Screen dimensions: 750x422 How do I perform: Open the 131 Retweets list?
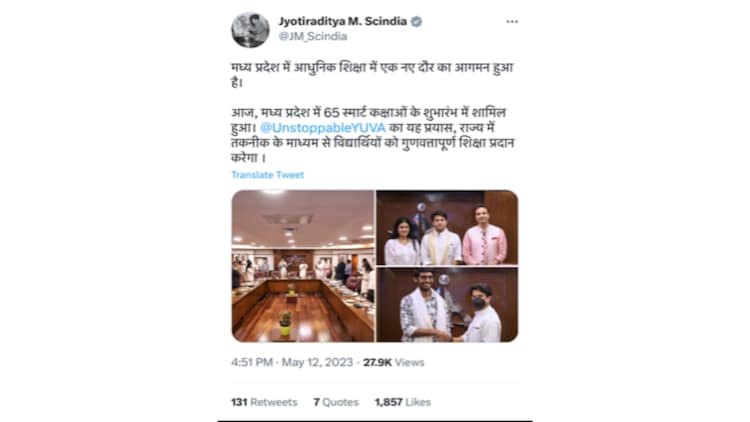[x=264, y=402]
